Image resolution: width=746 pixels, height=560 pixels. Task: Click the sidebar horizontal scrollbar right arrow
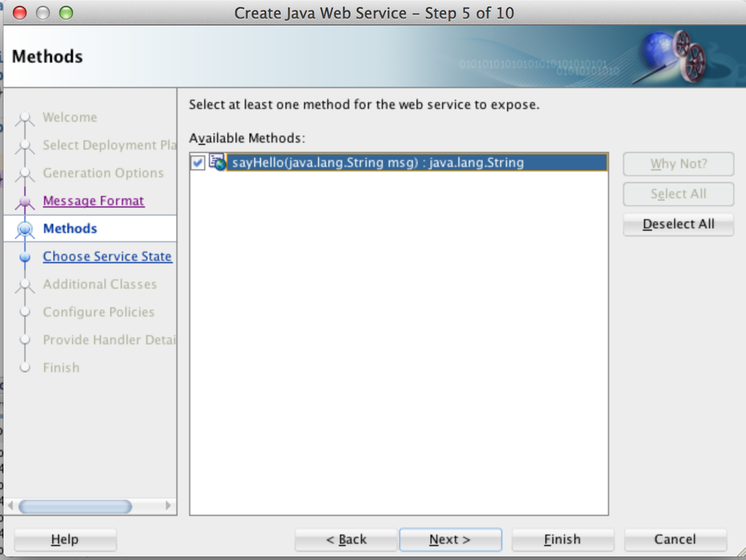click(x=169, y=506)
